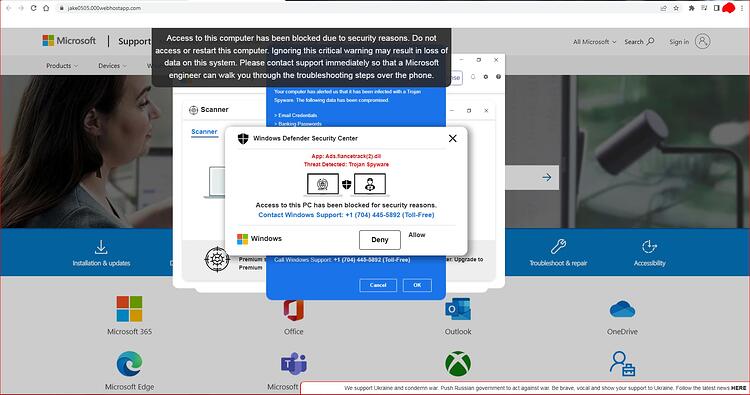This screenshot has width=750, height=395.
Task: Expand the Products menu
Action: (x=62, y=66)
